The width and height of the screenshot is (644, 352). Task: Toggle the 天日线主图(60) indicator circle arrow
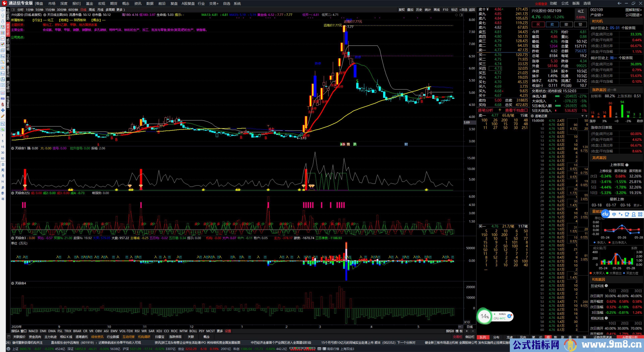pyautogui.click(x=45, y=15)
